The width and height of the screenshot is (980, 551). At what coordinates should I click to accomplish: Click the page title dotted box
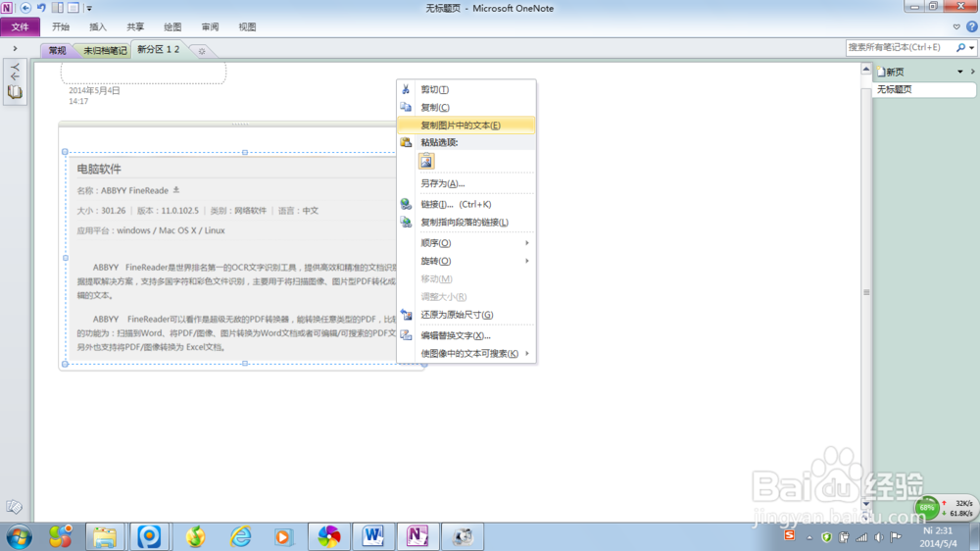pyautogui.click(x=143, y=73)
